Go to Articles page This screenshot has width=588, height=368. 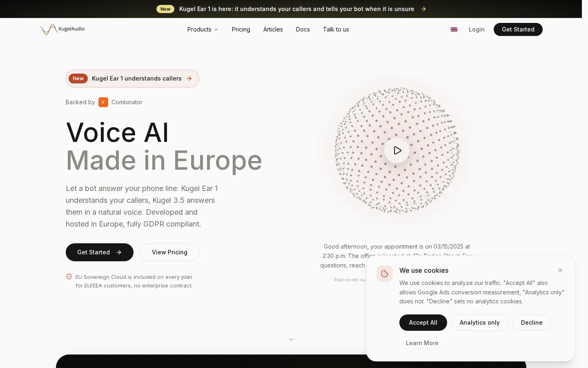click(x=273, y=29)
